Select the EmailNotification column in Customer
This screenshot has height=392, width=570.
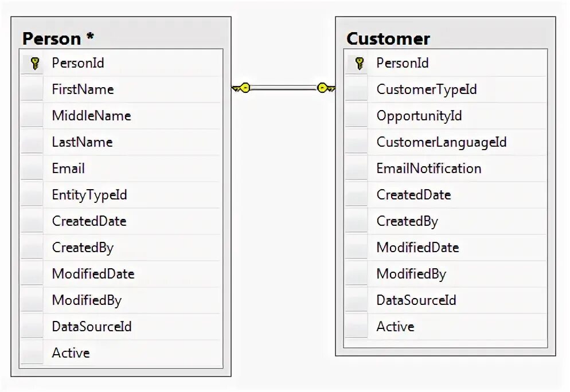(429, 168)
